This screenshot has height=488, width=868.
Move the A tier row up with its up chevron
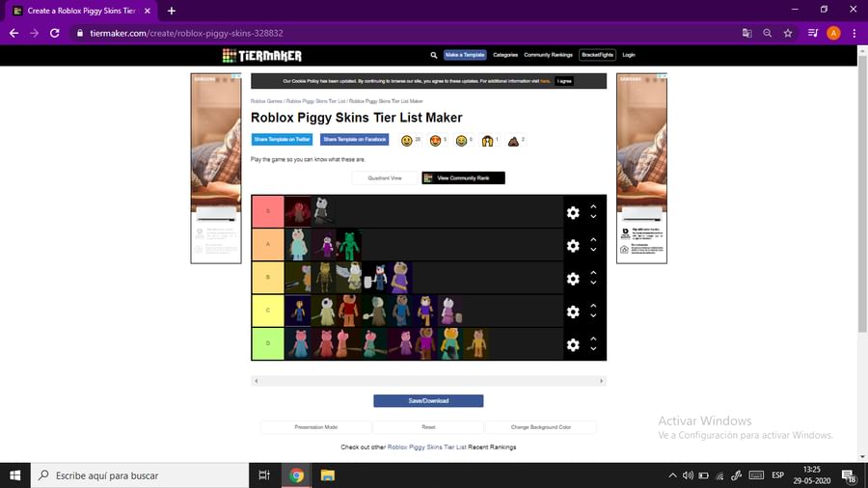593,239
